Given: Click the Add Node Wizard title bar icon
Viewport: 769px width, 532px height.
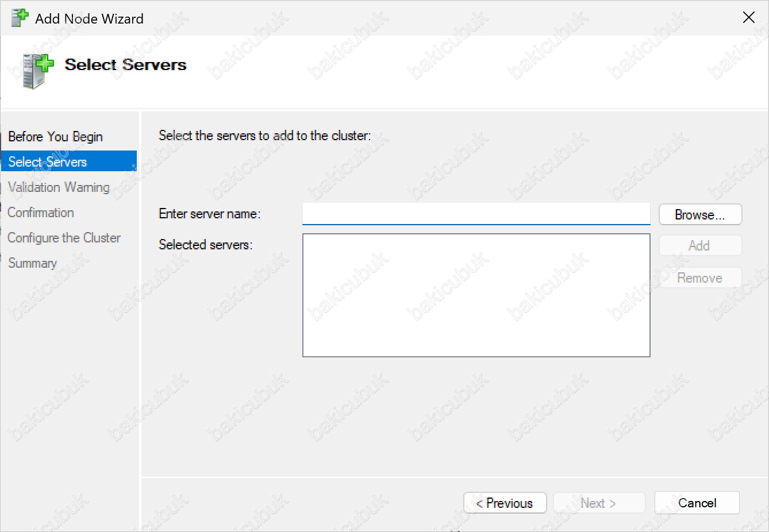Looking at the screenshot, I should pyautogui.click(x=20, y=18).
